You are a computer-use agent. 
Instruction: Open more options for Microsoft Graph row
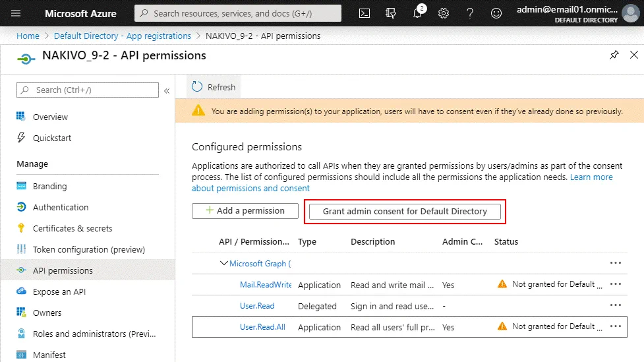(616, 263)
